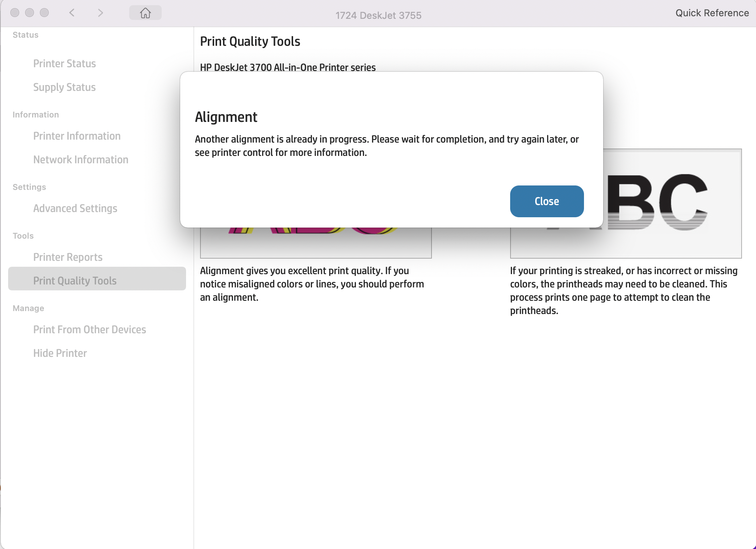
Task: Open Print From Other Devices
Action: pos(90,330)
